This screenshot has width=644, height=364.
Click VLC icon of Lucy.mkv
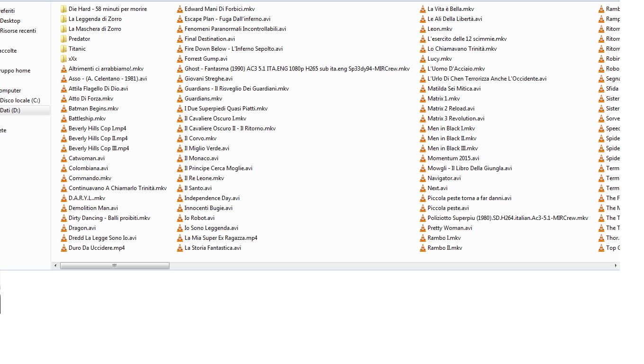(423, 59)
